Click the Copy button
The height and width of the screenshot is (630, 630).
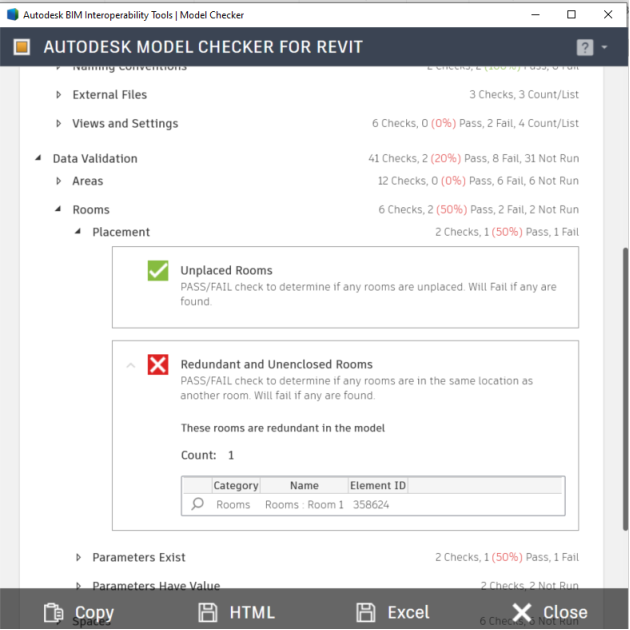click(x=79, y=612)
